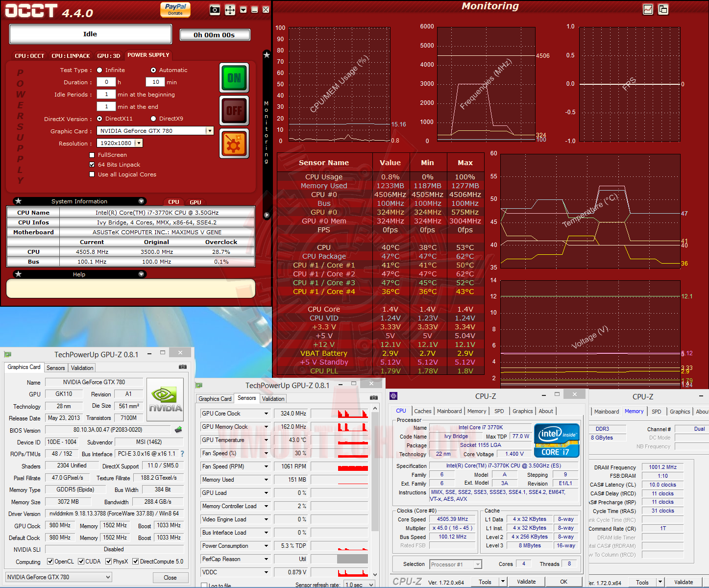
Task: Click the OCCT four-arrow move window icon
Action: 230,10
